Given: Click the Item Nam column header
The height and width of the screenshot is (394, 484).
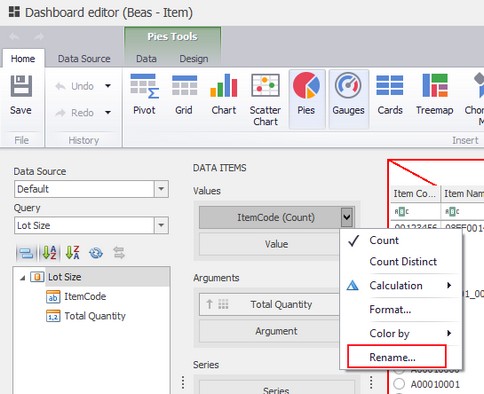Looking at the screenshot, I should tap(463, 194).
